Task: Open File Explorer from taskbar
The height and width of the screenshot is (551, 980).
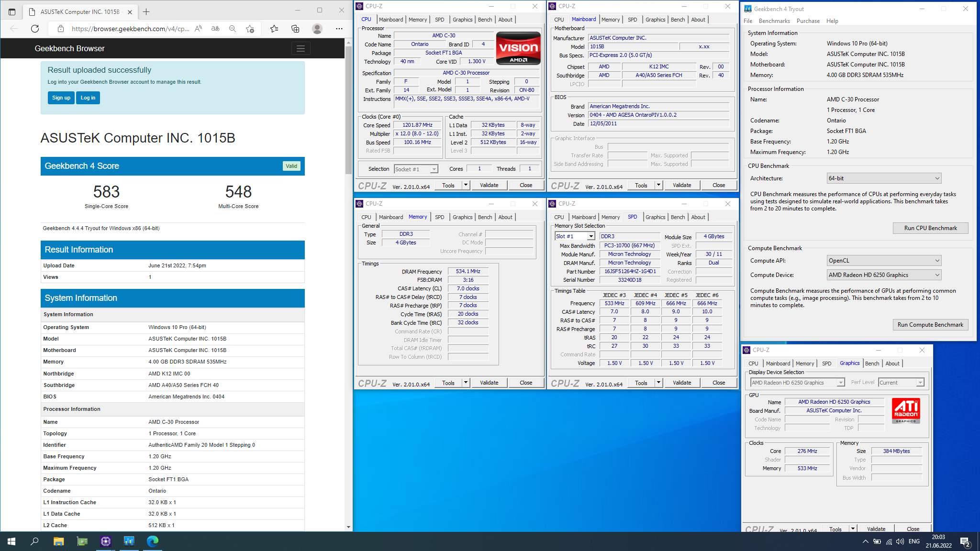Action: pos(58,541)
